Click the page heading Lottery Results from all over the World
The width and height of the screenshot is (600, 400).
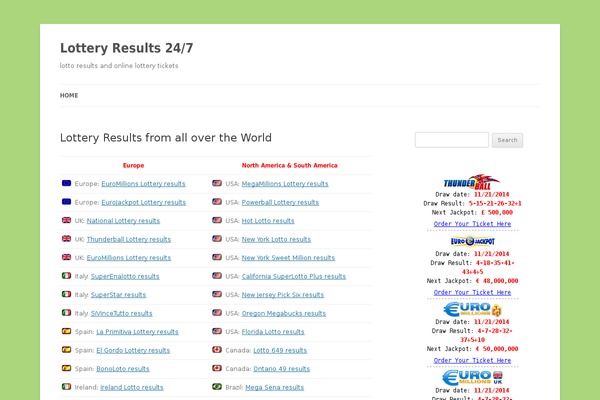pos(166,138)
